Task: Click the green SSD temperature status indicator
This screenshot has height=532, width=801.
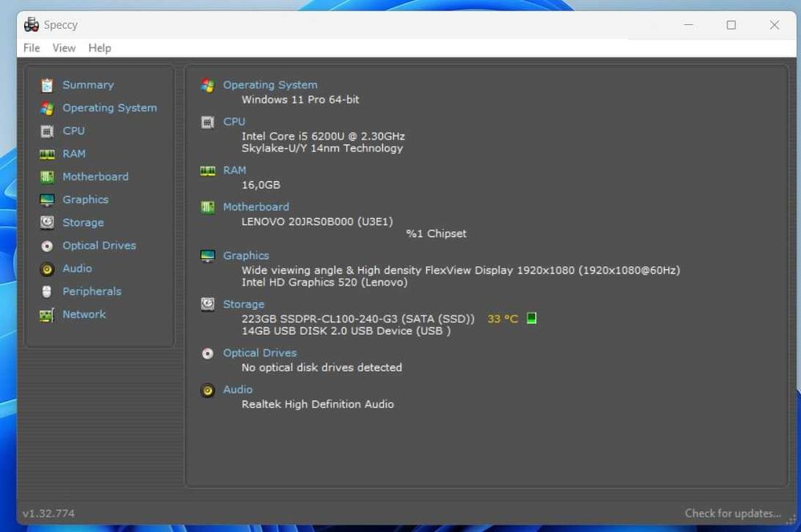Action: click(x=531, y=318)
